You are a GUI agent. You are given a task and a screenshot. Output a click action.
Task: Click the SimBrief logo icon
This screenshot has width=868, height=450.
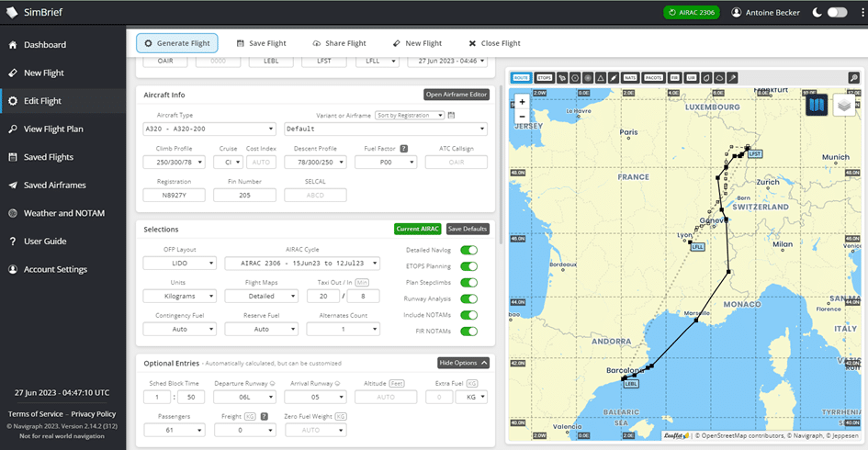tap(12, 12)
